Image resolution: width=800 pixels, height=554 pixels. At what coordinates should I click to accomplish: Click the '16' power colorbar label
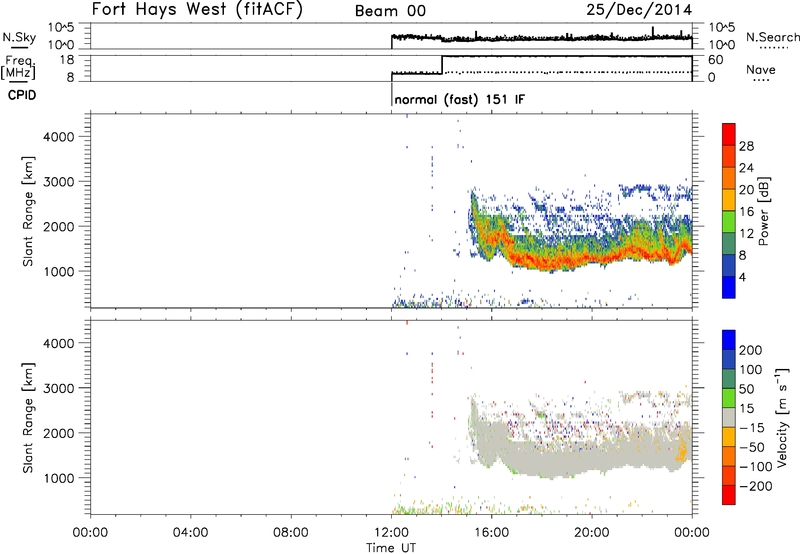click(x=746, y=212)
